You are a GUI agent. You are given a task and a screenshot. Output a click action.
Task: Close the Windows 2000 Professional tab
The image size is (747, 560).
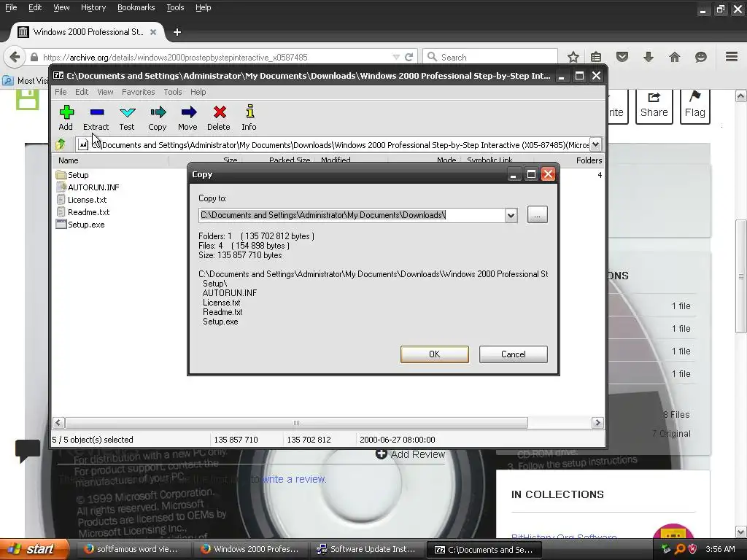pyautogui.click(x=153, y=32)
